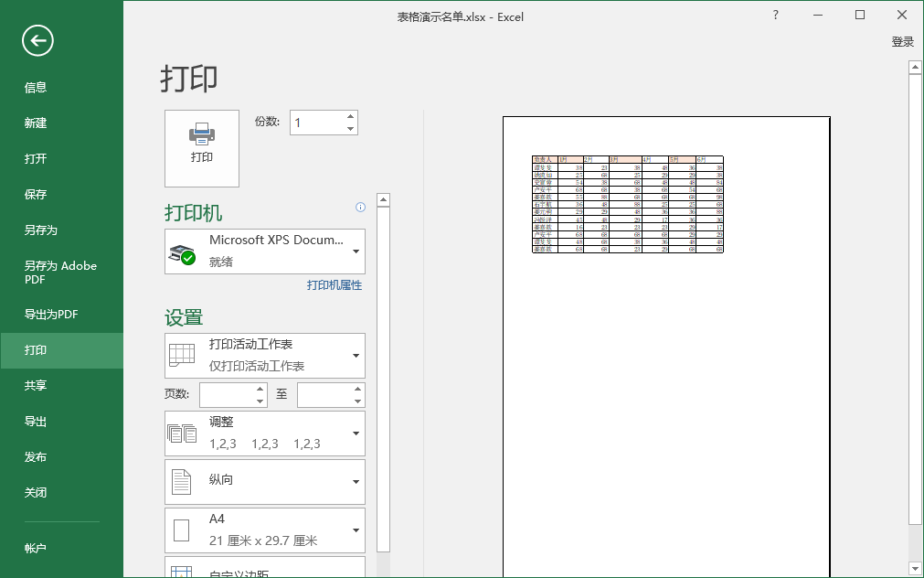Screen dimensions: 924x578
Task: Click the 页数 start page input field
Action: [x=228, y=395]
